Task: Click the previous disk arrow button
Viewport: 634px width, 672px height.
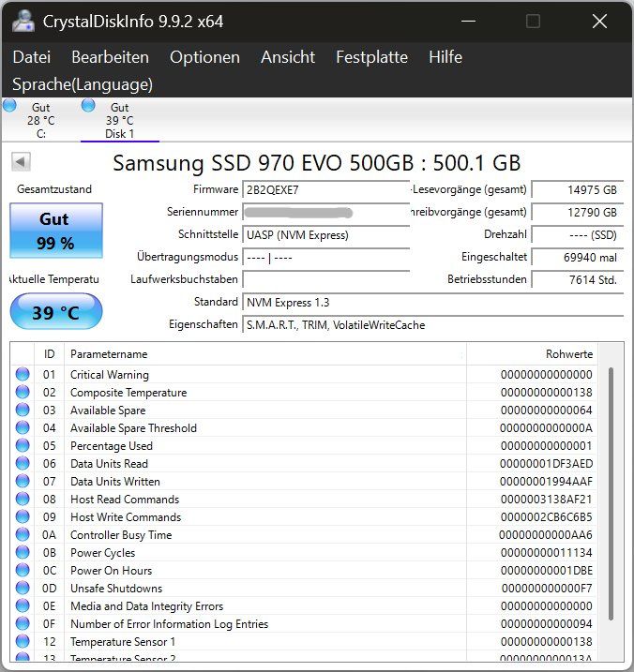Action: [21, 162]
